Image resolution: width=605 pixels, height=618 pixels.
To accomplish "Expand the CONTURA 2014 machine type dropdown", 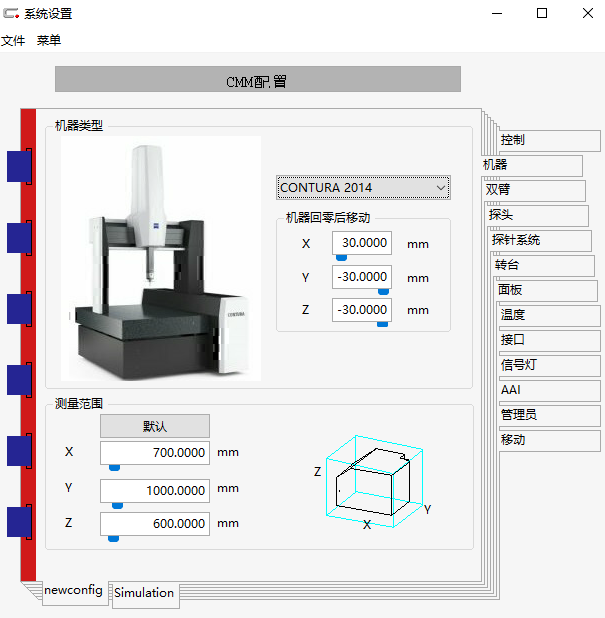I will [x=363, y=187].
